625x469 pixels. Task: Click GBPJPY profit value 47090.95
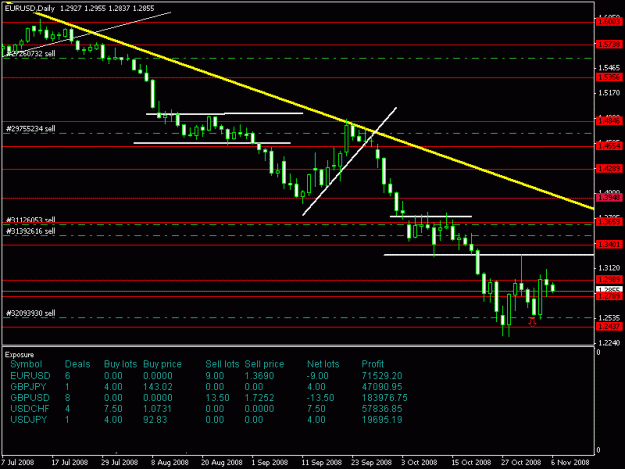(x=382, y=387)
